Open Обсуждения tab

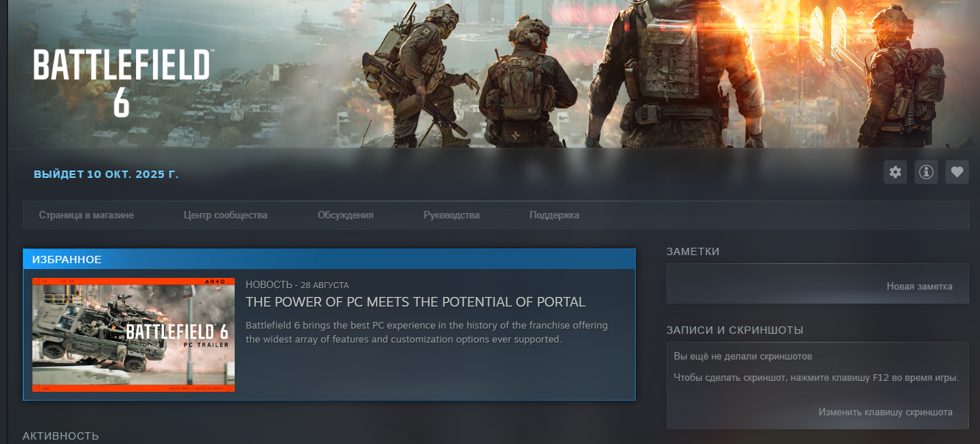point(346,215)
